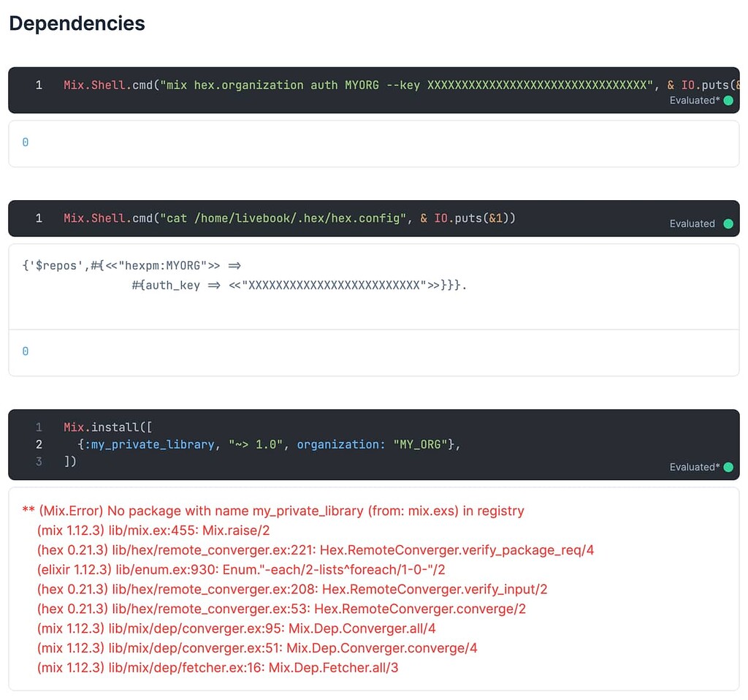
Task: Click the 0 result under the hex.config cell
Action: (26, 351)
